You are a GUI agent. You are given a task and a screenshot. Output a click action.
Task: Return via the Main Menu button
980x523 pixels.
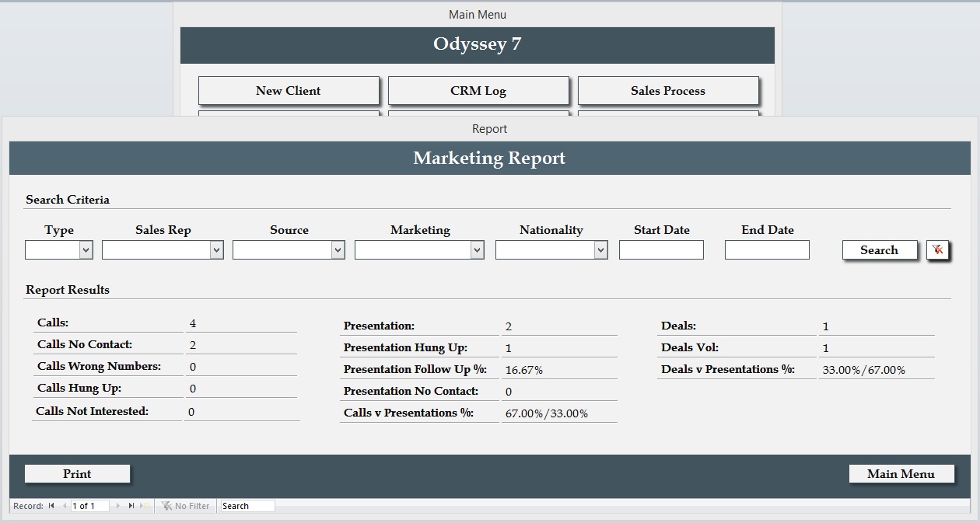coord(901,474)
